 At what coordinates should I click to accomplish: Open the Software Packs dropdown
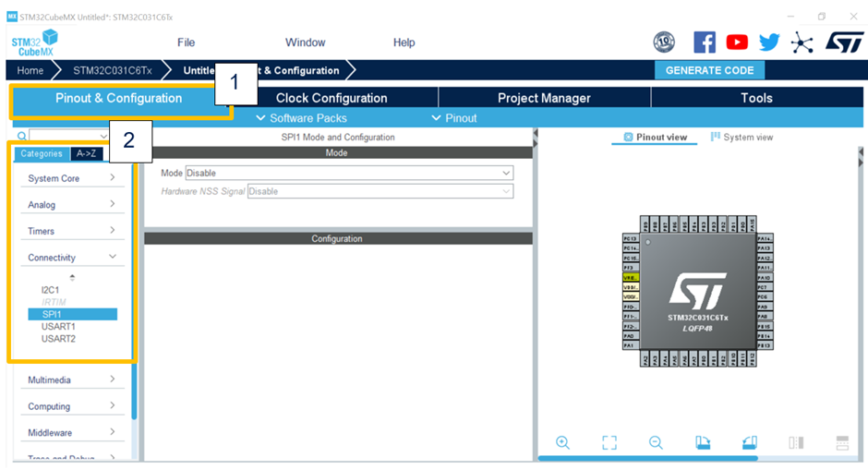302,118
